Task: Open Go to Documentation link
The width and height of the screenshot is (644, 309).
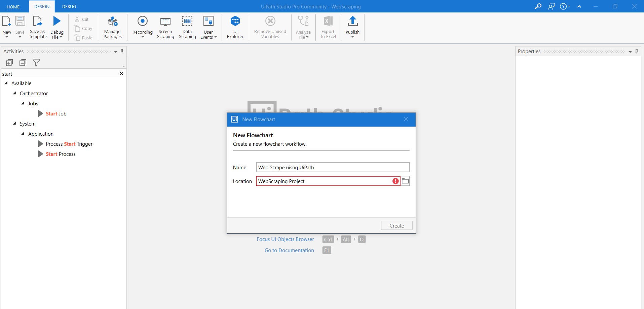Action: 289,250
